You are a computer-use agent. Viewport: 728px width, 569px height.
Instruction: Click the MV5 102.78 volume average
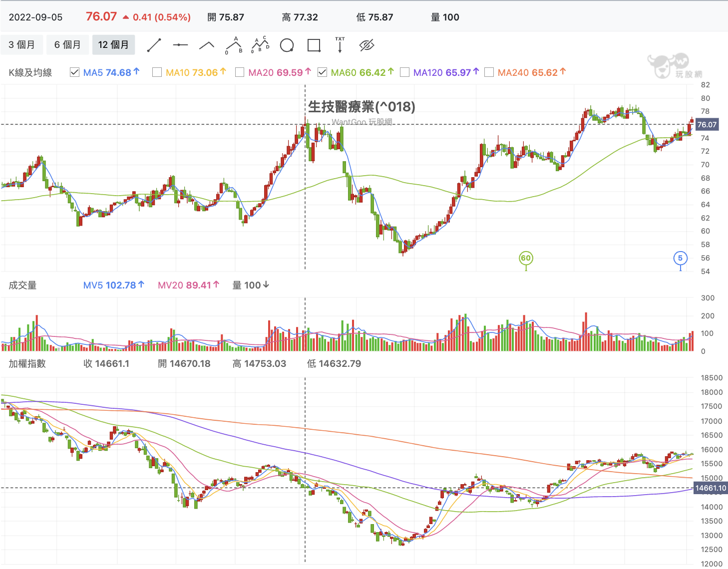click(x=113, y=285)
